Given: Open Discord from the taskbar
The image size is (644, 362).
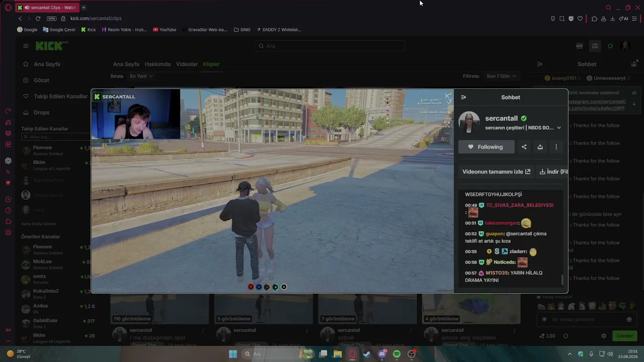Looking at the screenshot, I should (382, 354).
